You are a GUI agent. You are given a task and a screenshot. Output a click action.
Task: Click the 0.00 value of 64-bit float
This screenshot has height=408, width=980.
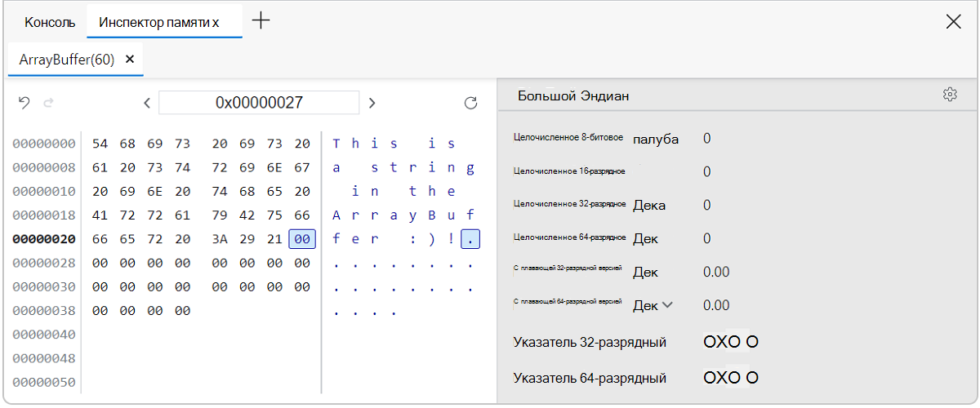click(x=716, y=305)
